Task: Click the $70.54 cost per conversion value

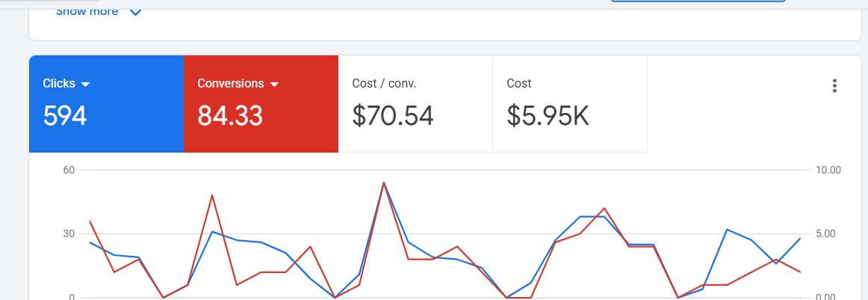Action: 392,116
